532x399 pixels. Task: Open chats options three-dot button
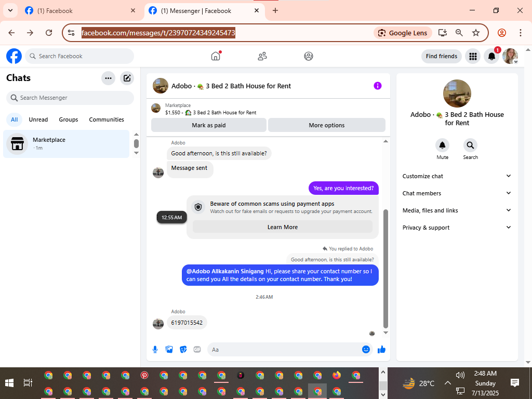pos(108,78)
